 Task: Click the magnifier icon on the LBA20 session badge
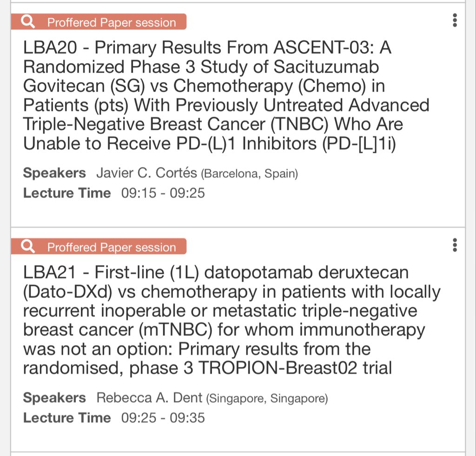(x=28, y=22)
